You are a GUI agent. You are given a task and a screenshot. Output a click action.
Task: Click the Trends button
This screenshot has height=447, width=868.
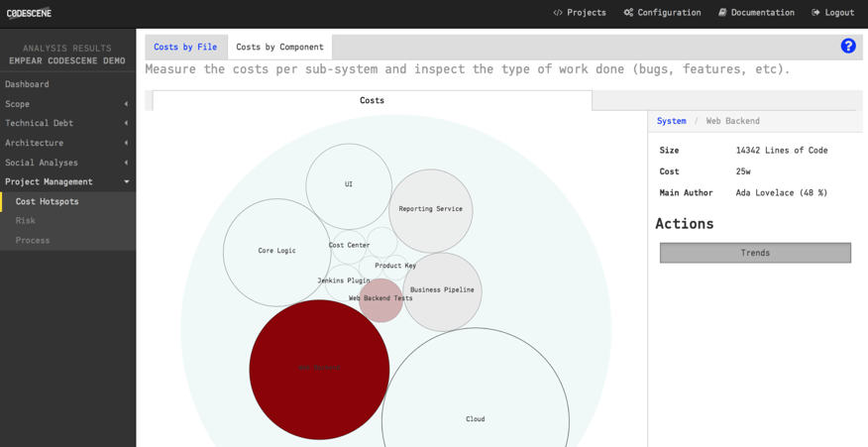(755, 253)
